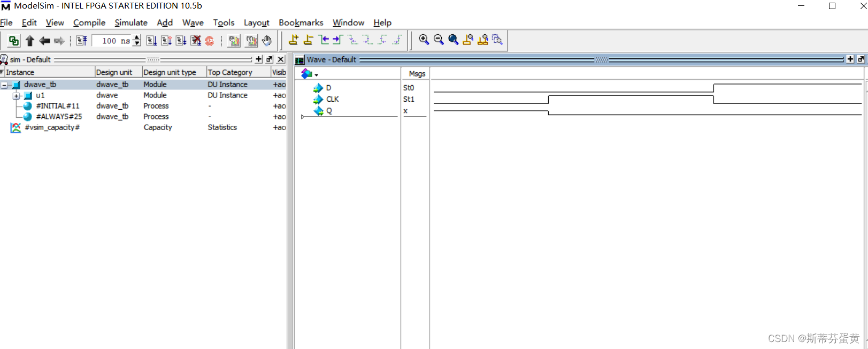Undock the sim panel
Viewport: 868px width, 349px height.
tap(270, 59)
